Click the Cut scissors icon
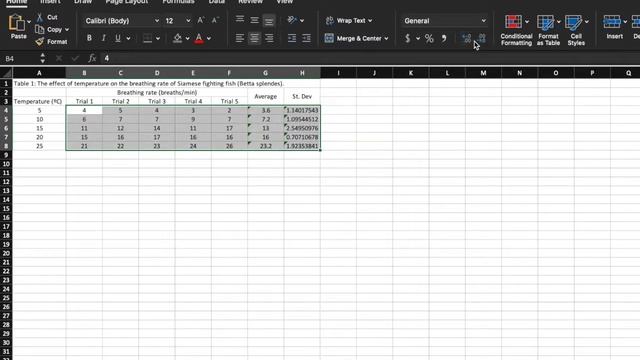This screenshot has width=640, height=360. 40,17
